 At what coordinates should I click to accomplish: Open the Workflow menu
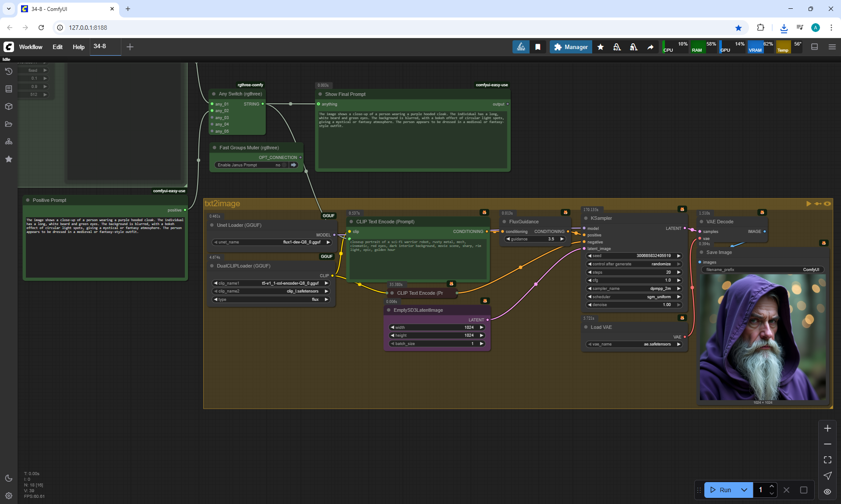[31, 47]
